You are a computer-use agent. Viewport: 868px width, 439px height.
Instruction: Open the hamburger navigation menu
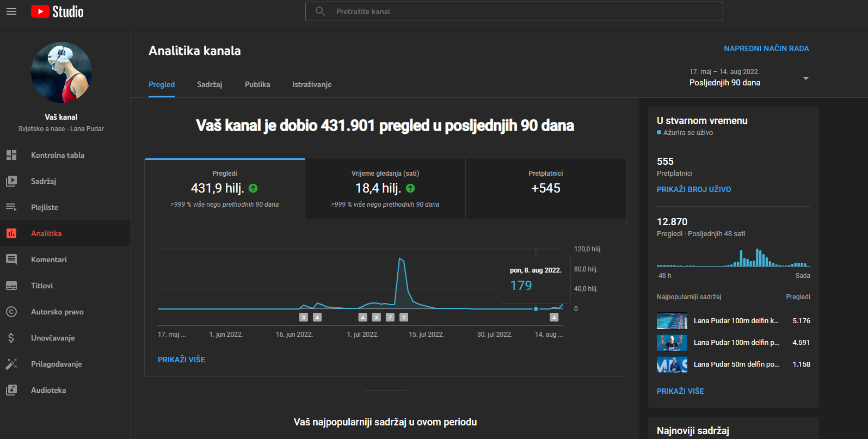[11, 11]
